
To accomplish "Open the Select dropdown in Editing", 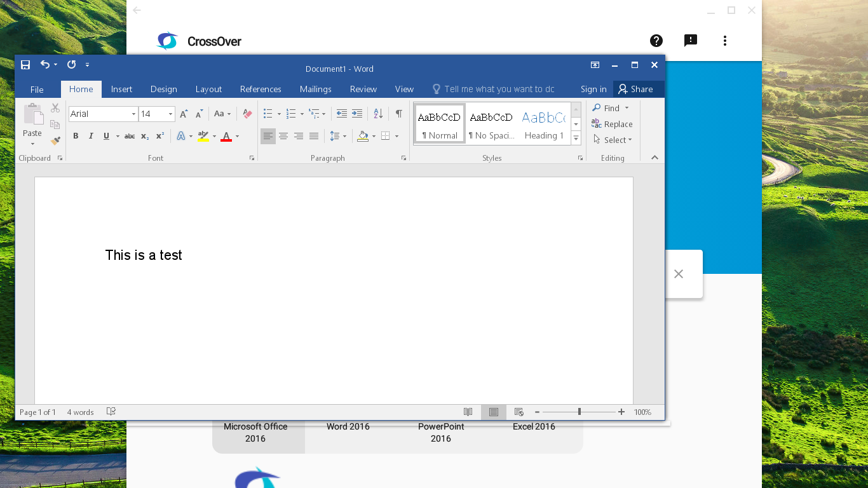I will click(613, 140).
